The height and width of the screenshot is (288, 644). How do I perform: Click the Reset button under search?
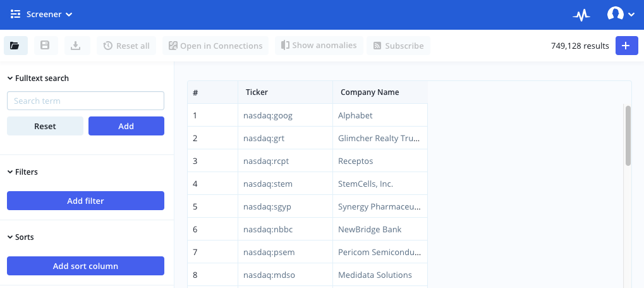point(45,126)
